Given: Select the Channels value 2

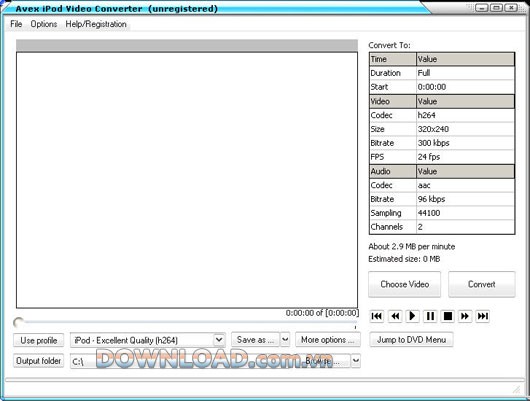Looking at the screenshot, I should (x=465, y=227).
